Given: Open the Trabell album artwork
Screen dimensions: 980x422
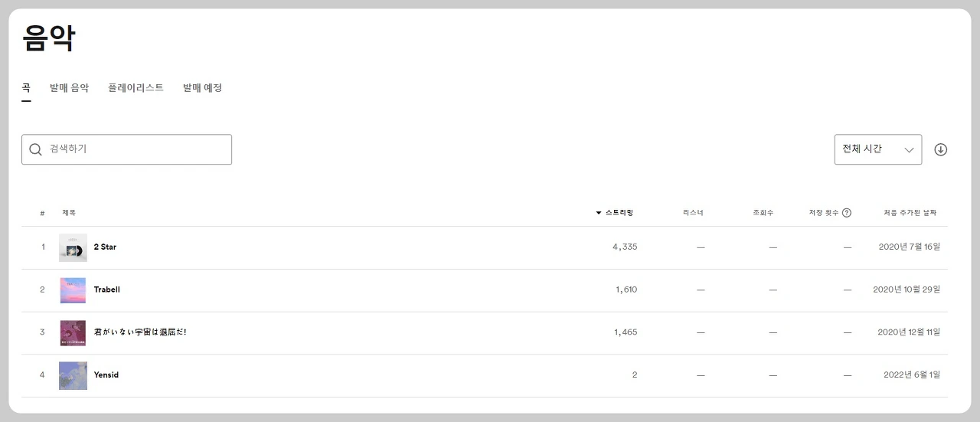Looking at the screenshot, I should 73,290.
